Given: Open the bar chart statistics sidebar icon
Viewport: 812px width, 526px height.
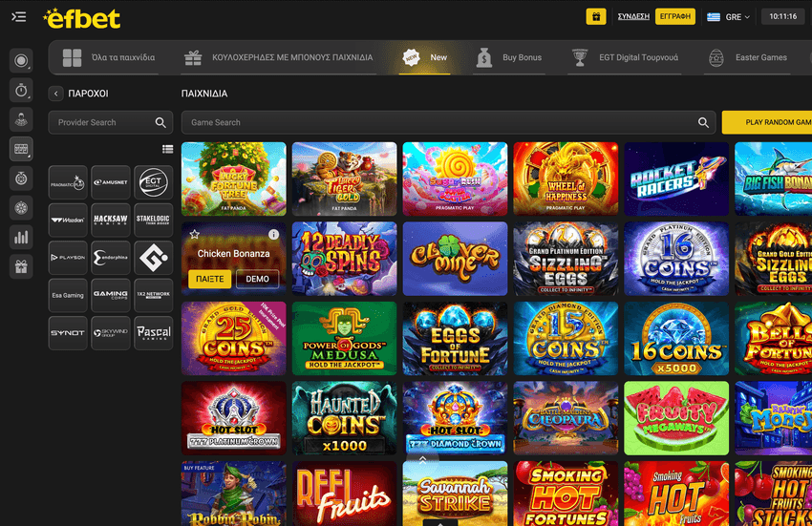Looking at the screenshot, I should tap(21, 238).
